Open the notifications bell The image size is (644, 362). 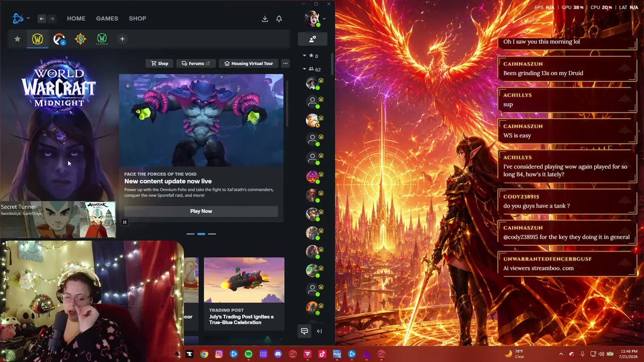tap(279, 19)
